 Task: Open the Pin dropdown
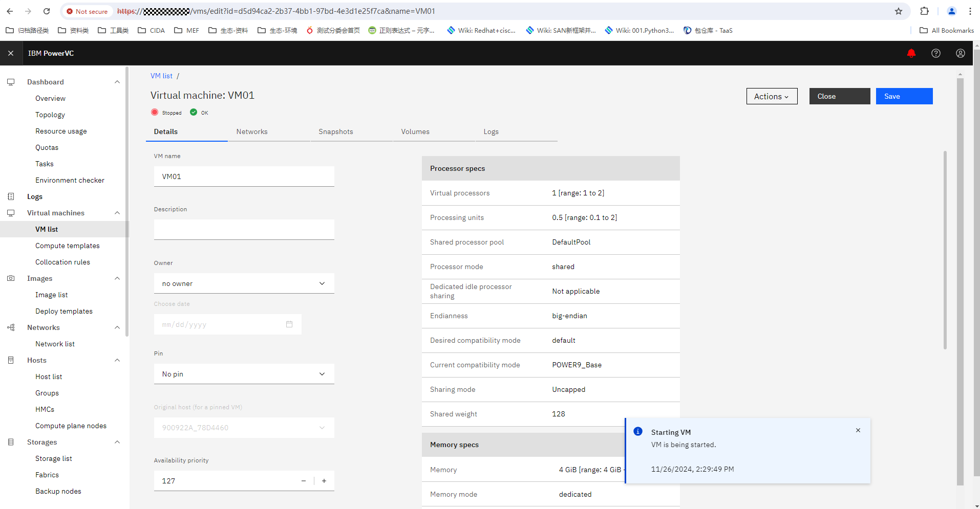pyautogui.click(x=244, y=374)
